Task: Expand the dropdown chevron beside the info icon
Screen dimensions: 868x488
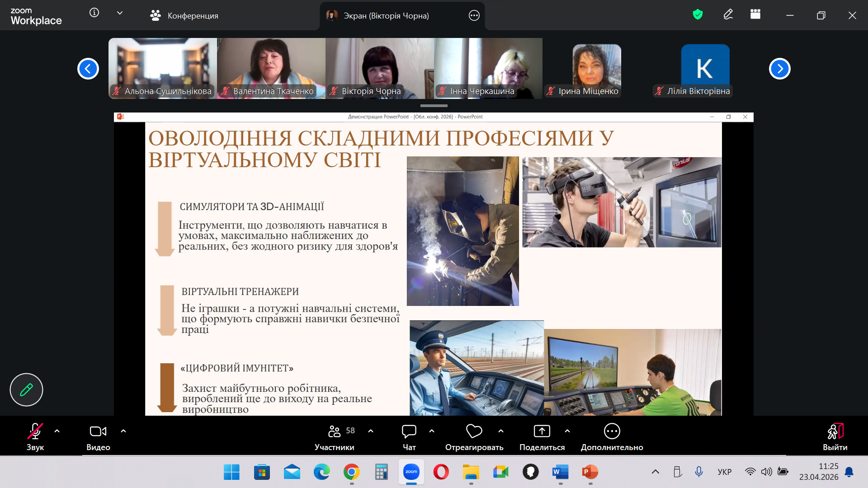Action: [x=120, y=13]
